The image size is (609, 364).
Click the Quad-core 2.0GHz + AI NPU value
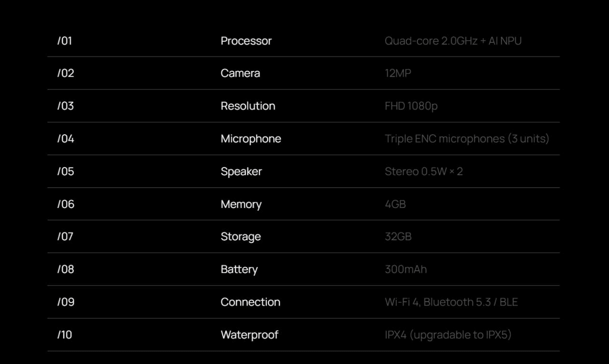coord(453,41)
